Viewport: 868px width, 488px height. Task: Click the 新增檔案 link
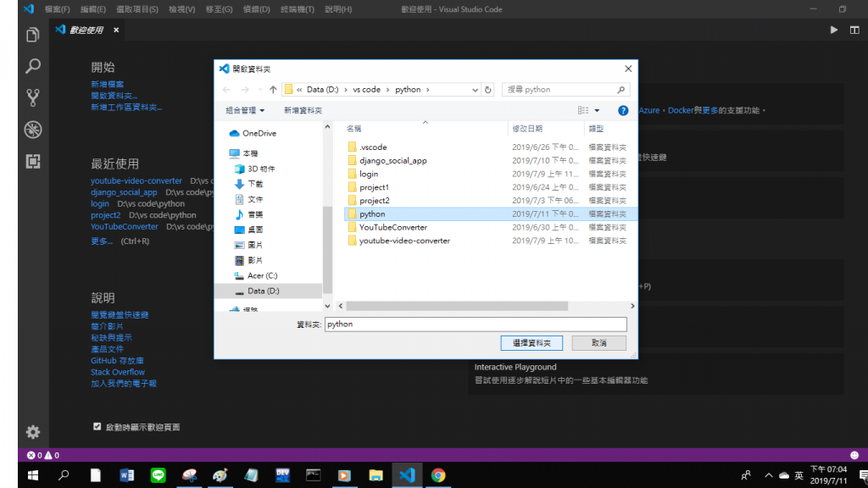pos(108,84)
